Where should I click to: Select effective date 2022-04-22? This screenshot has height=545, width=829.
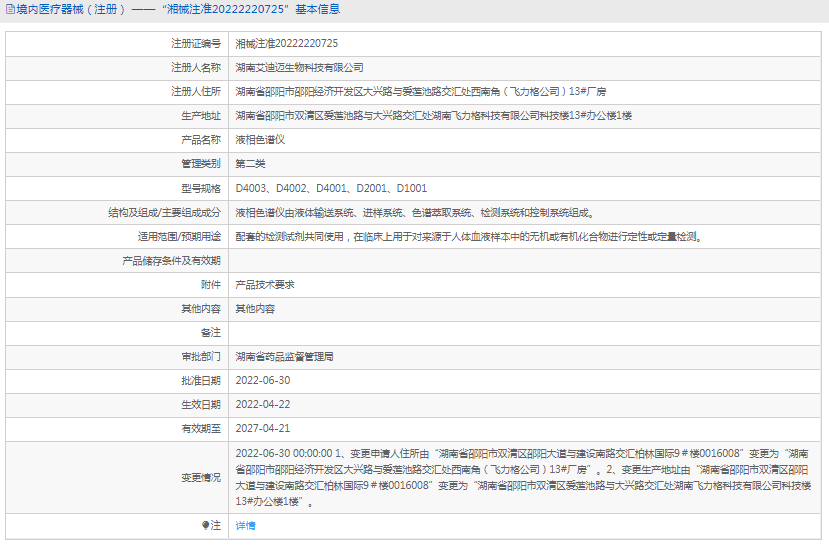point(263,404)
